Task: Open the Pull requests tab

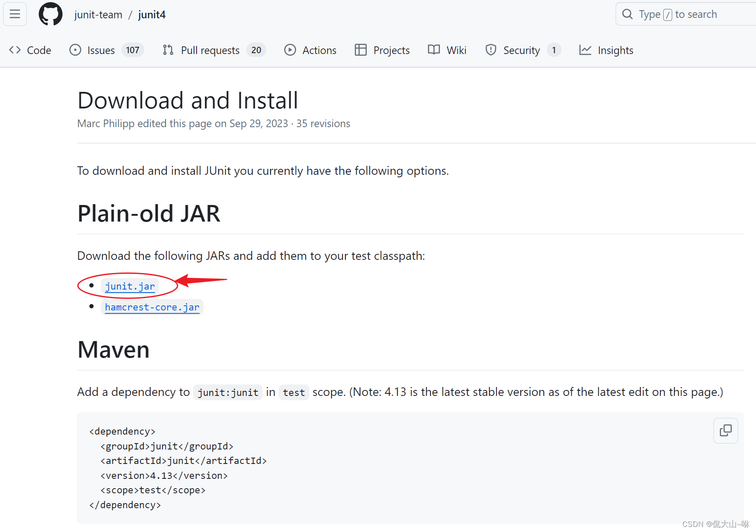Action: coord(214,50)
